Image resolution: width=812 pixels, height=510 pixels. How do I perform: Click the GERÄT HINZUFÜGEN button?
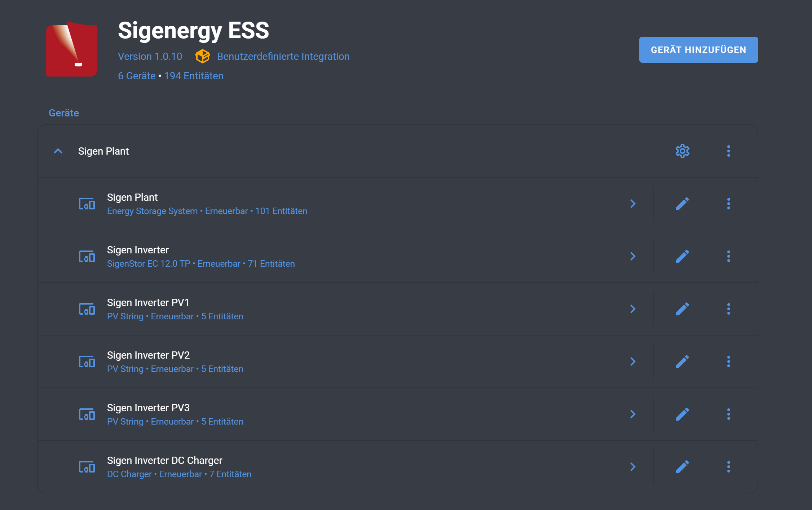coord(698,50)
